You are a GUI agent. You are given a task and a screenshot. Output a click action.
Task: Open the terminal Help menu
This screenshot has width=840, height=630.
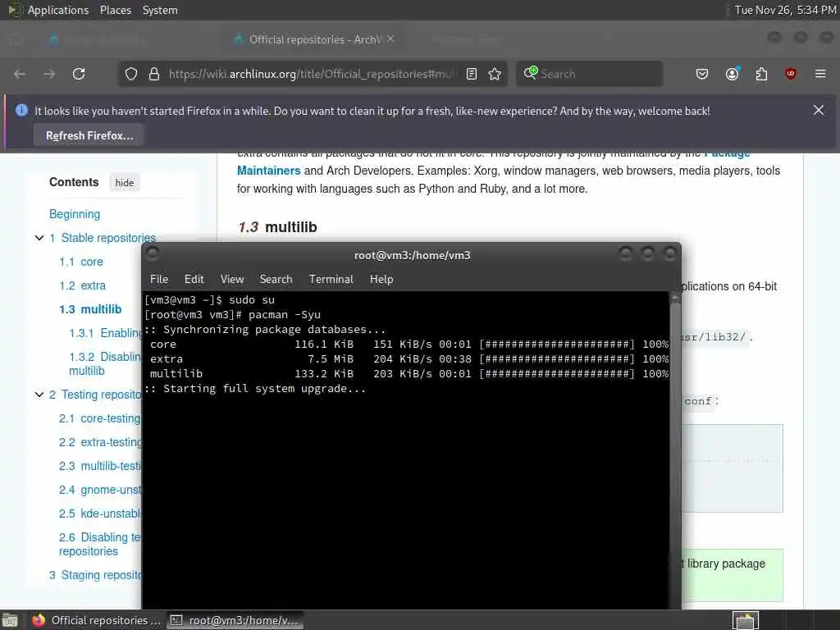381,279
